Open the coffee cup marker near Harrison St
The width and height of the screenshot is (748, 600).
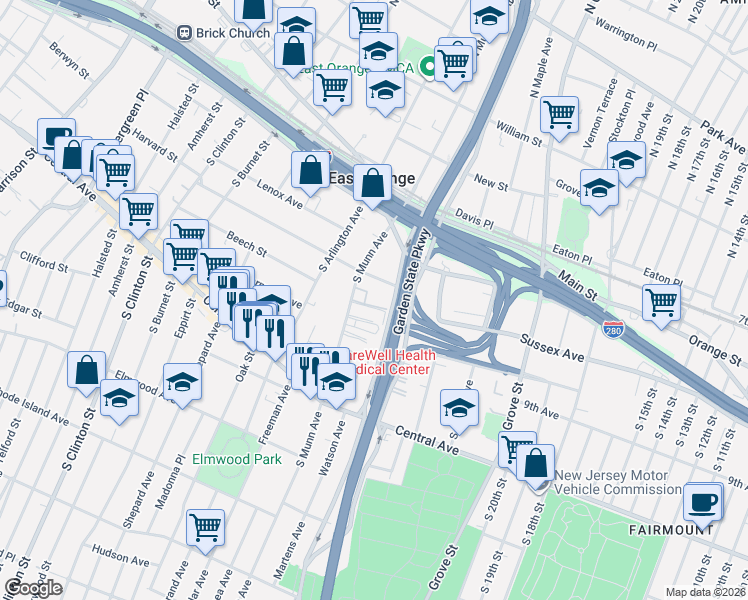click(56, 136)
